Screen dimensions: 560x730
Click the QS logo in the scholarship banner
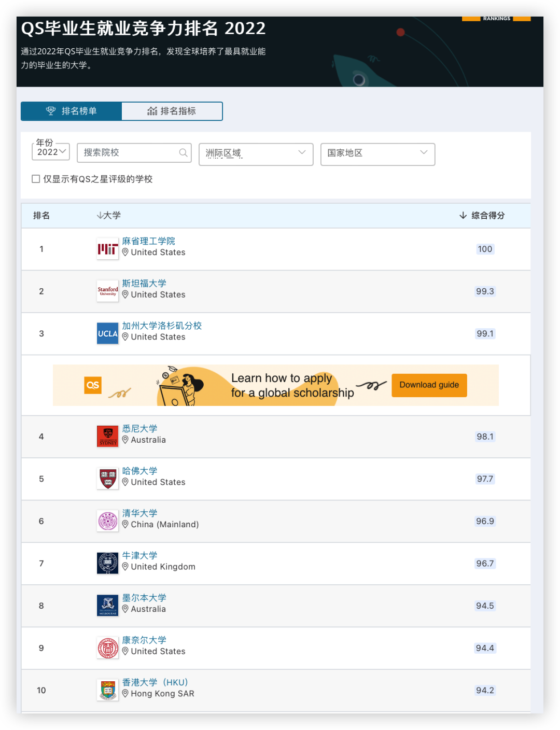pyautogui.click(x=93, y=385)
